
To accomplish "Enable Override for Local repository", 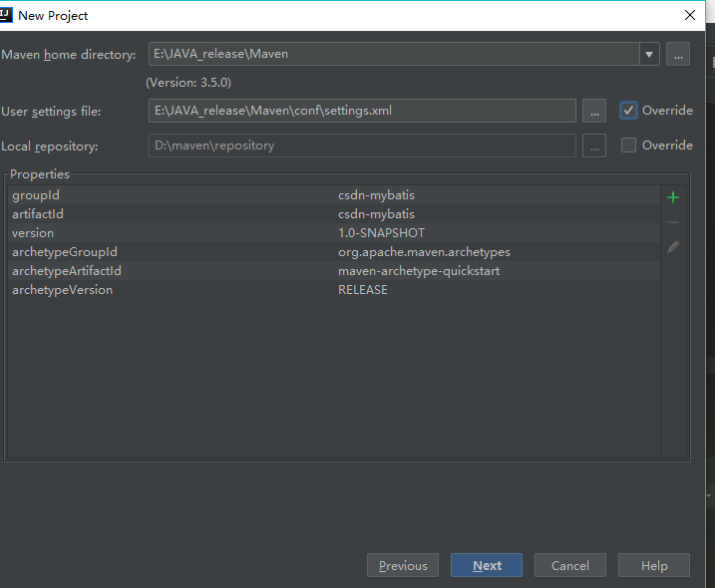I will (628, 146).
